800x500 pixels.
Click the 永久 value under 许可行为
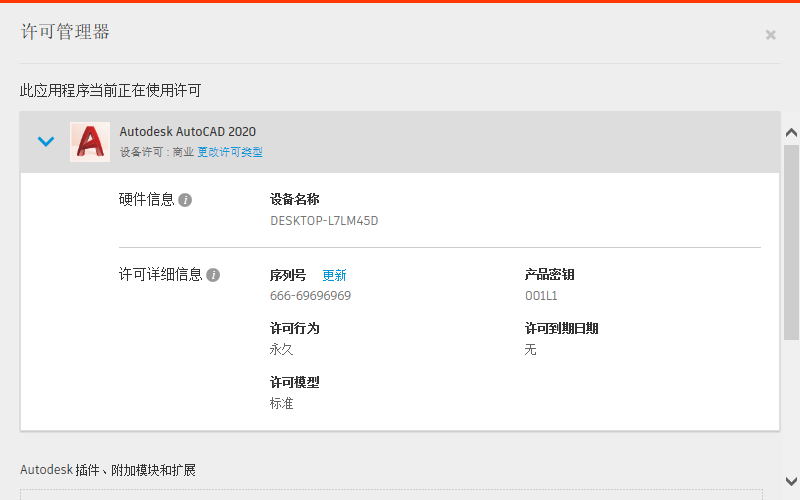tap(281, 350)
